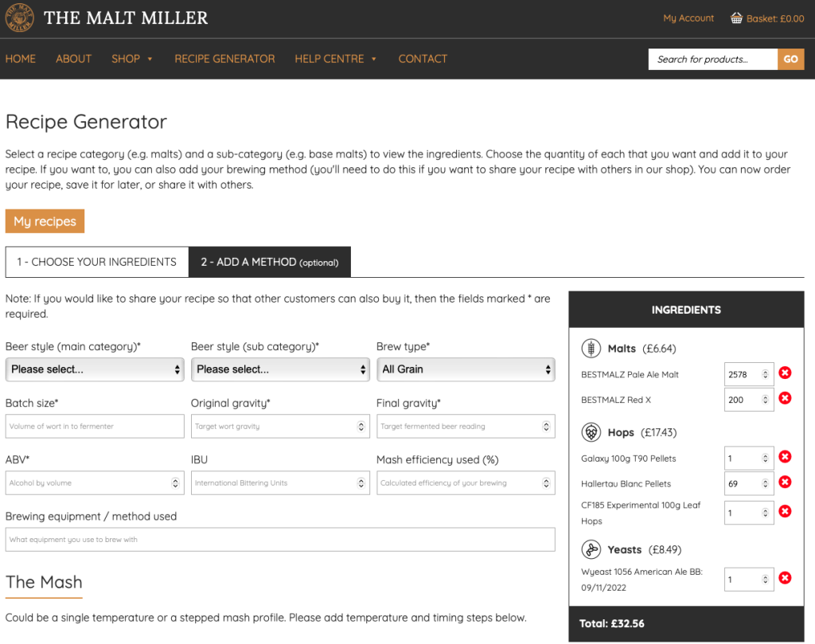Open Beer style main category dropdown
Screen dimensions: 815x644
tap(95, 369)
